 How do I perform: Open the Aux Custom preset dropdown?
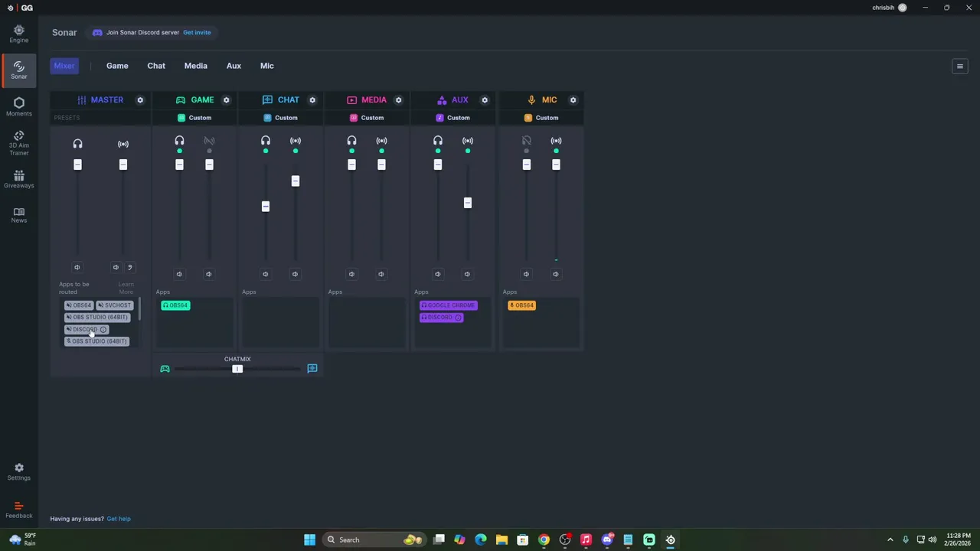452,118
